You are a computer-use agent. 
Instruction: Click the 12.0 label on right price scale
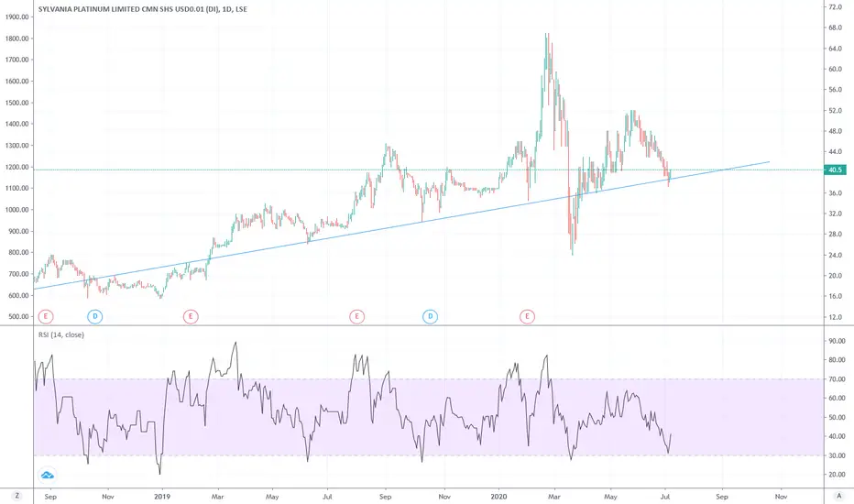tap(836, 316)
